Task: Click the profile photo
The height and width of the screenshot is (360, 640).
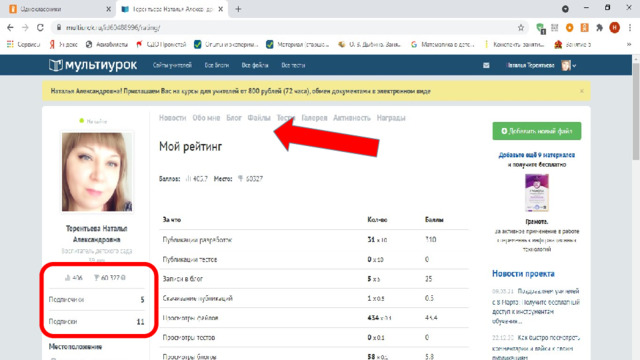Action: (x=97, y=172)
